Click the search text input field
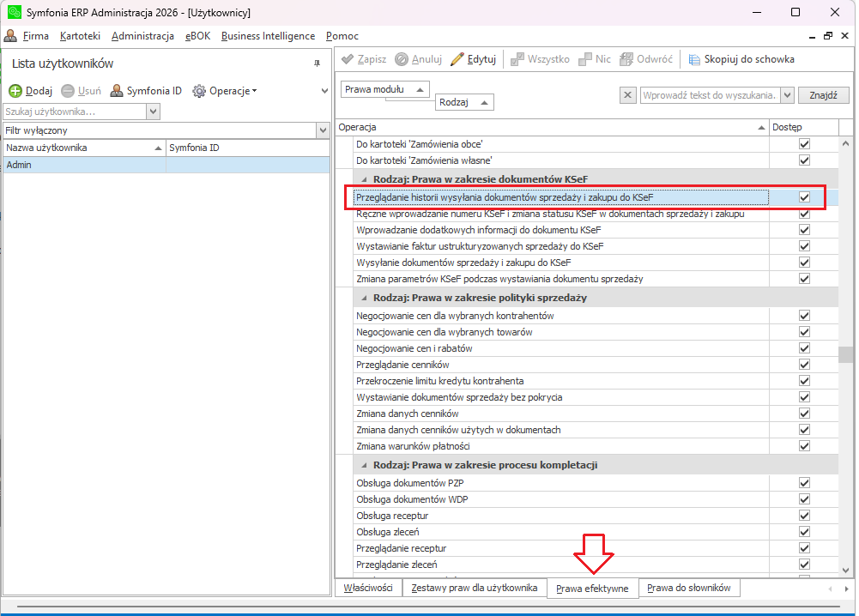859x616 pixels. coord(710,95)
